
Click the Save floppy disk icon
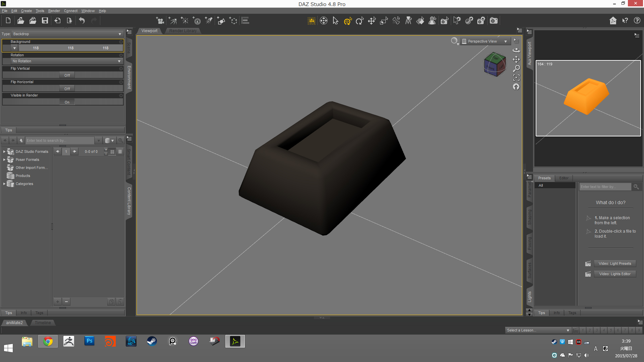[45, 20]
